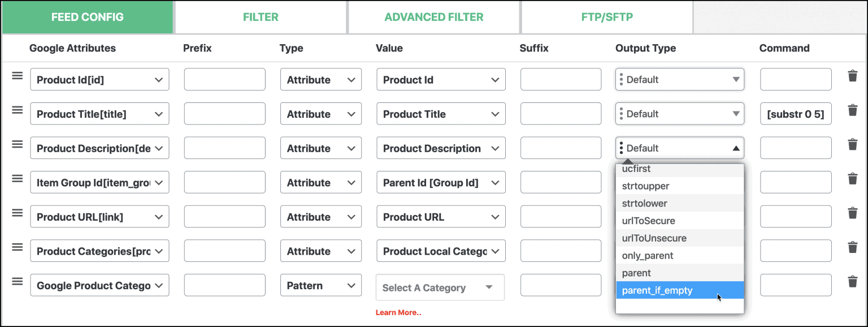Open the Select A Category dropdown
The width and height of the screenshot is (868, 327).
point(440,287)
